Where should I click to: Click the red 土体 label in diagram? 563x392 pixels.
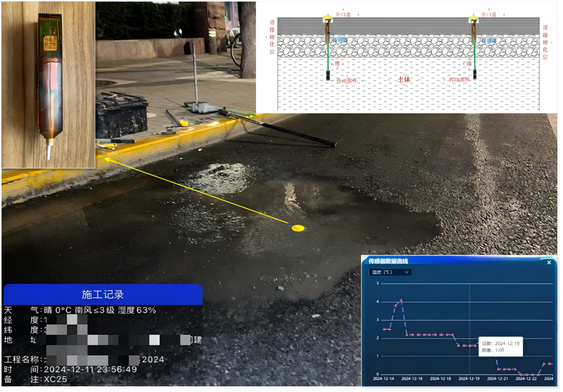coord(404,80)
